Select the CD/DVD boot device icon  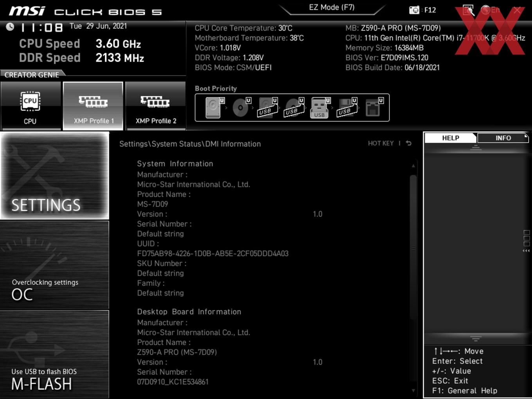point(241,108)
